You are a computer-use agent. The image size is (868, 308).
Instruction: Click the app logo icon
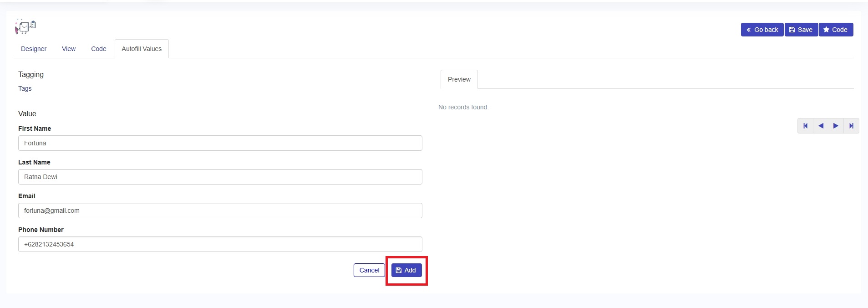pos(25,26)
